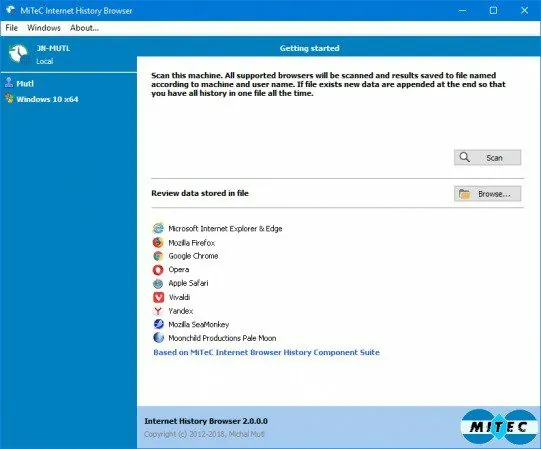Click the MiTeC logo in footer
Screen dimensions: 541x449
(x=499, y=427)
